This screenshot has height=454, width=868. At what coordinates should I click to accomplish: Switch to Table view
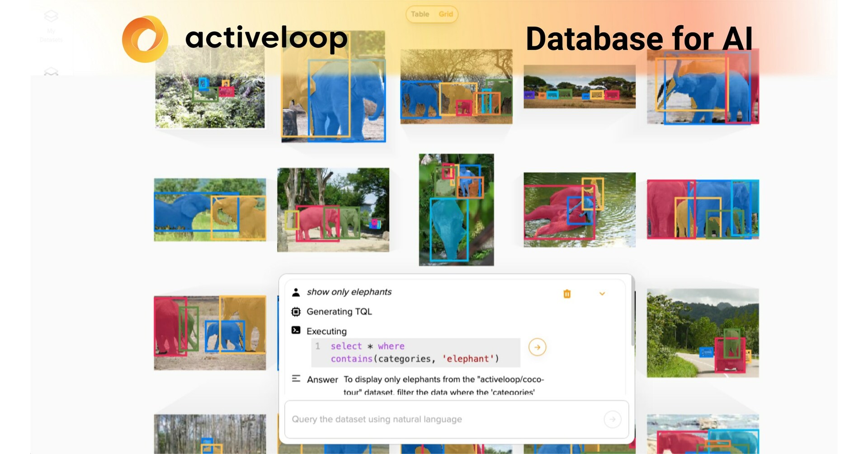click(420, 14)
